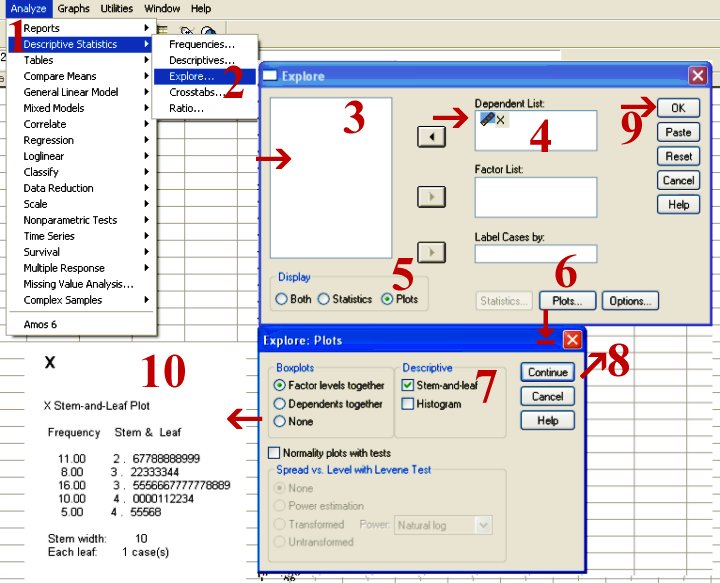This screenshot has width=720, height=583.
Task: Select the Statistics display radio button
Action: [345, 299]
